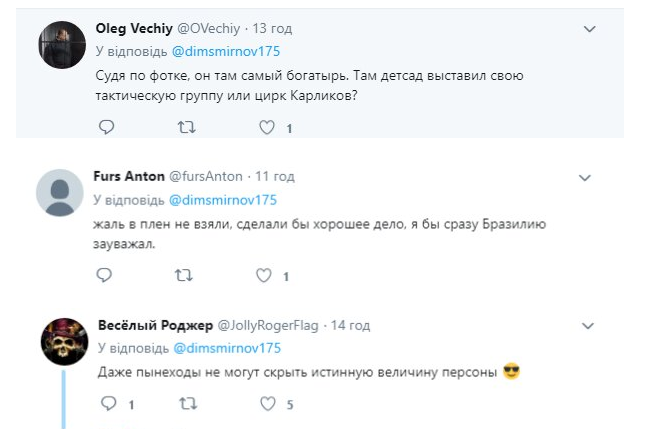Click the 14 год timestamp
The height and width of the screenshot is (429, 664).
pyautogui.click(x=350, y=326)
